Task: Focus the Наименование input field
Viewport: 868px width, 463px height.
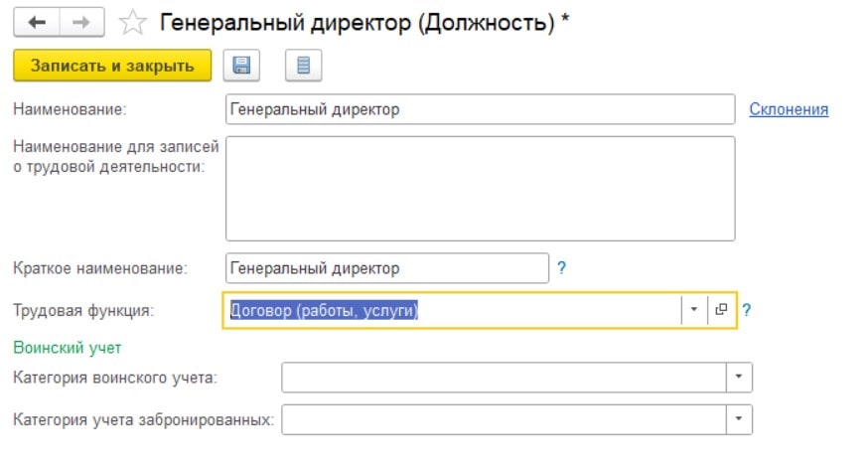Action: pyautogui.click(x=480, y=109)
